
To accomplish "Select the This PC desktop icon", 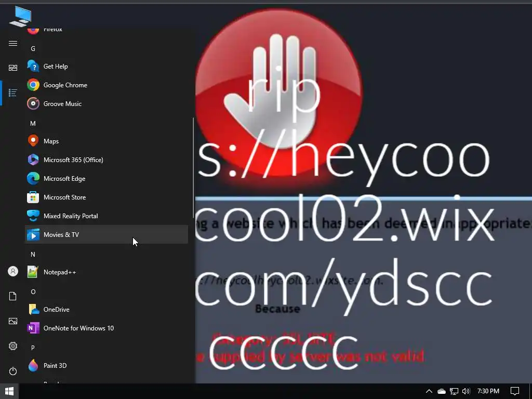I will [20, 16].
